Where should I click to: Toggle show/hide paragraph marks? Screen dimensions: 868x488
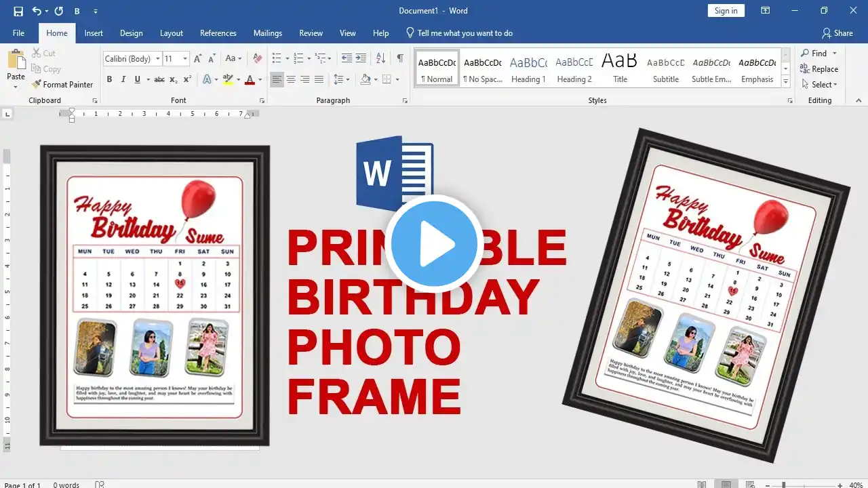click(400, 59)
